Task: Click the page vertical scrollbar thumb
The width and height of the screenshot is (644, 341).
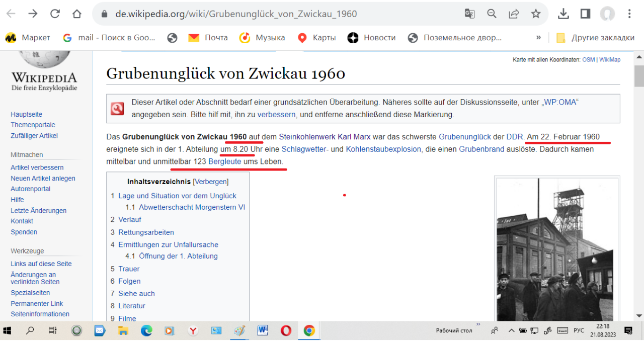Action: point(639,76)
